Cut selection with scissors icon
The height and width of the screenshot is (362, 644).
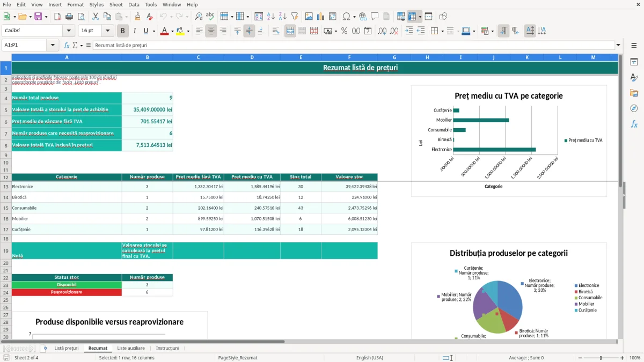96,17
